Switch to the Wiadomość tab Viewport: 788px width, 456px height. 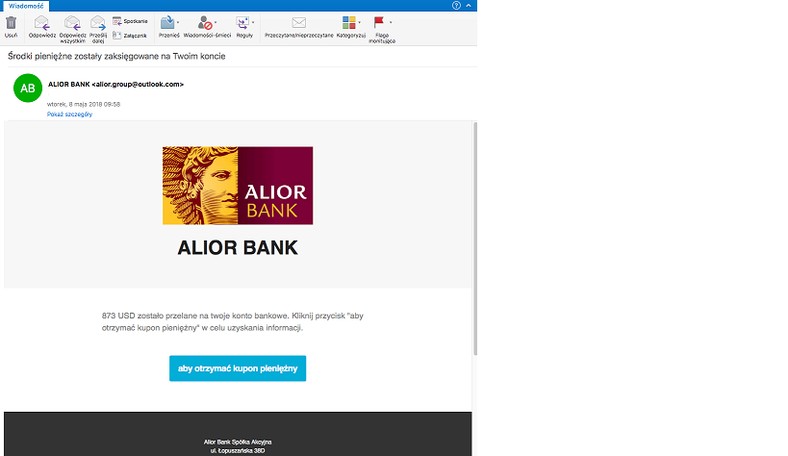(26, 6)
